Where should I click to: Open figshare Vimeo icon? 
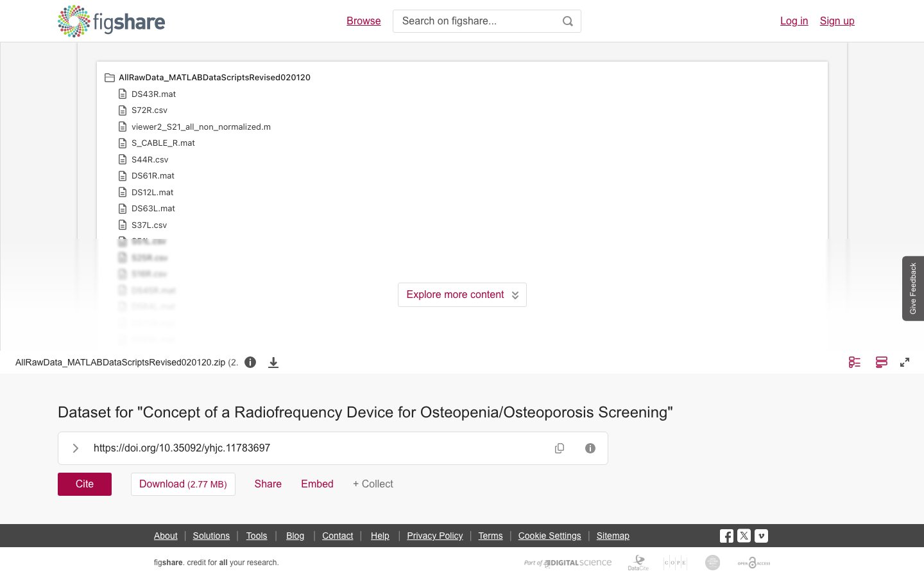click(x=761, y=536)
